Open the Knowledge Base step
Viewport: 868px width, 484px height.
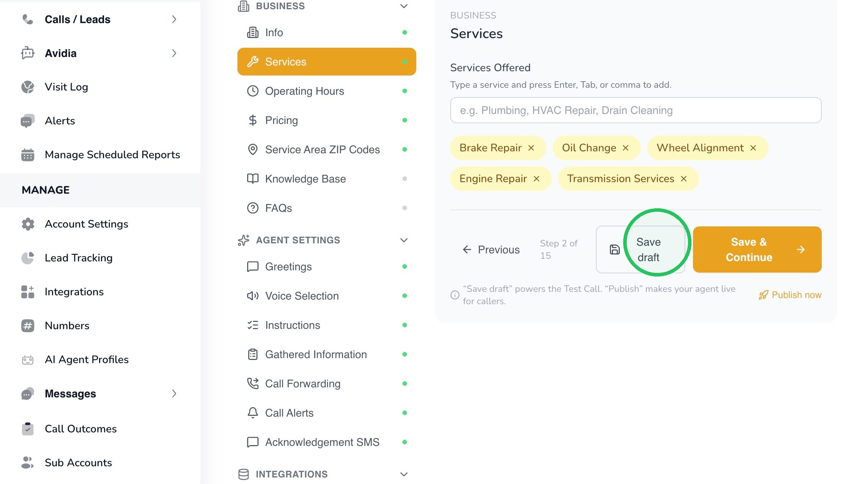point(327,179)
